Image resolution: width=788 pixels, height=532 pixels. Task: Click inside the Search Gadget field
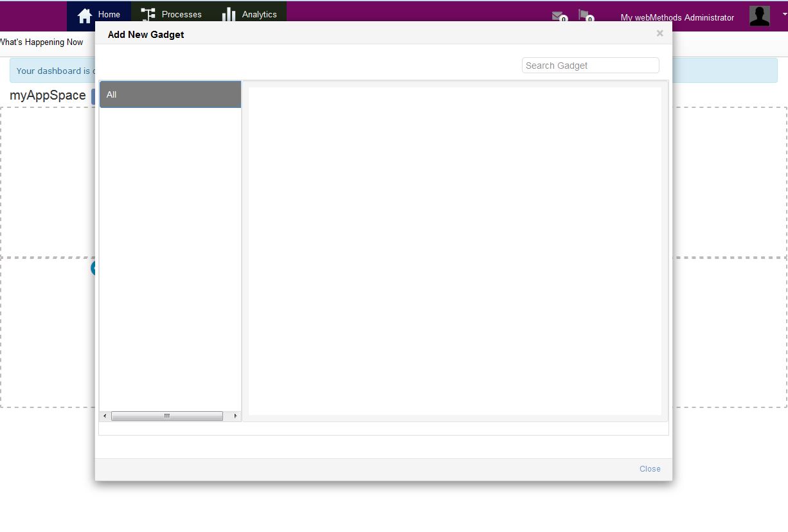point(589,65)
